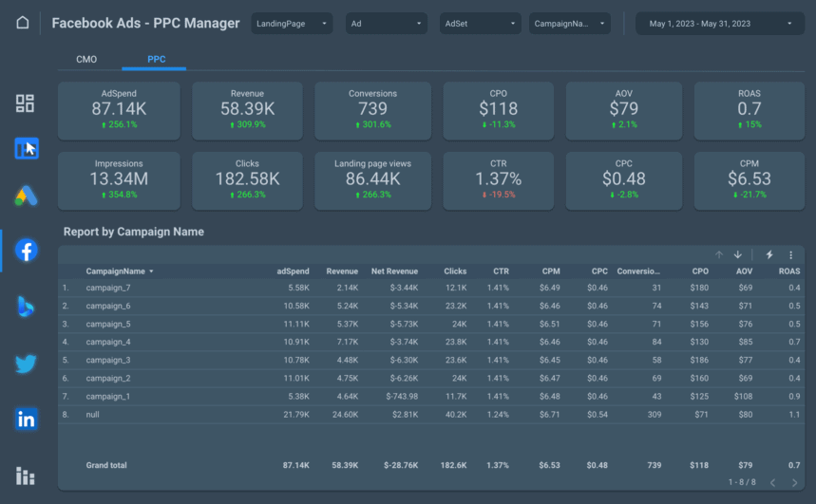The width and height of the screenshot is (816, 504).
Task: Expand the Ad filter dropdown
Action: (386, 24)
